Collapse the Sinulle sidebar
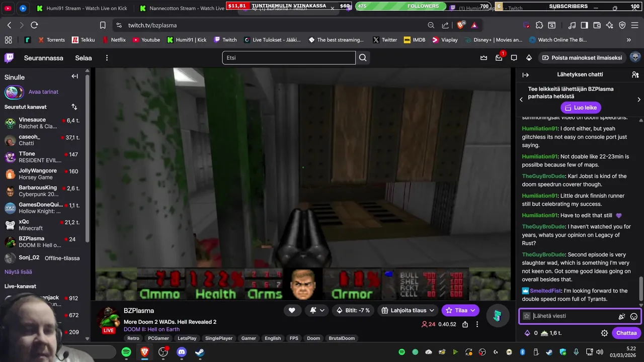The height and width of the screenshot is (362, 644). tap(74, 76)
